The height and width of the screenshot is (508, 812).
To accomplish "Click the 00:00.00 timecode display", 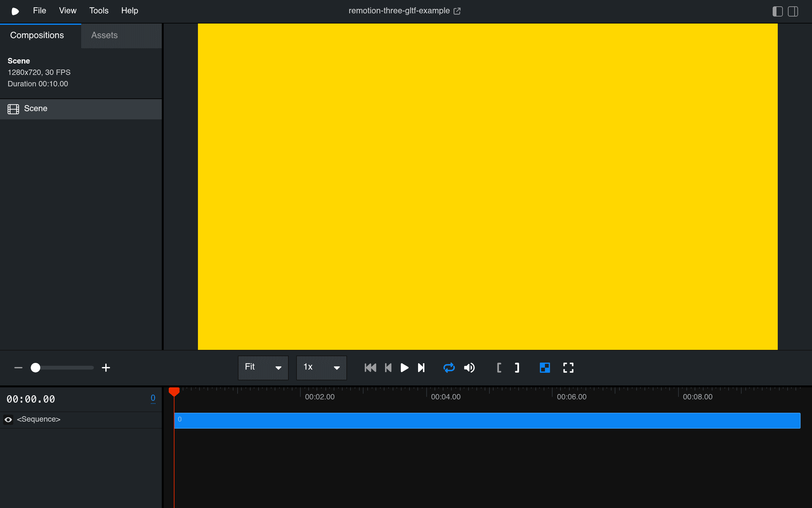I will pyautogui.click(x=31, y=399).
